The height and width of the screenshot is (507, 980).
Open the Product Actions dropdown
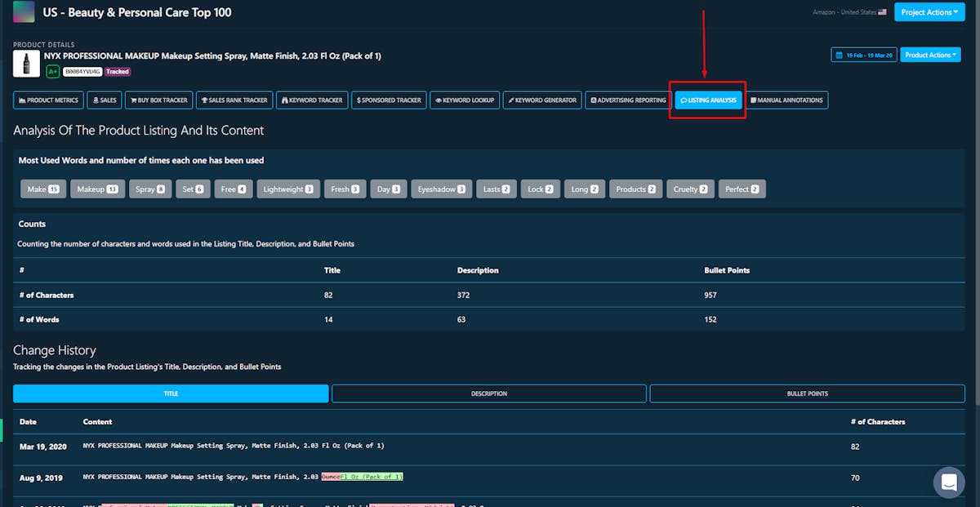(929, 55)
